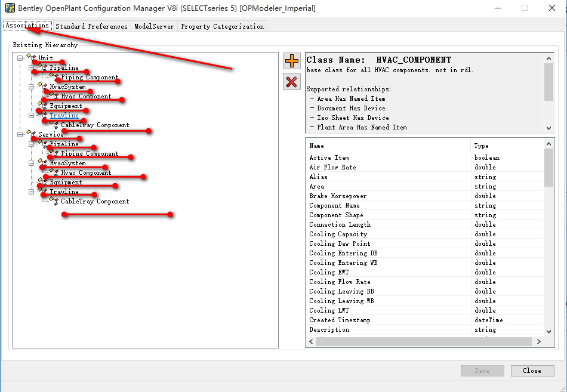Select the Cooling LWT property
This screenshot has height=392, width=567.
425,310
